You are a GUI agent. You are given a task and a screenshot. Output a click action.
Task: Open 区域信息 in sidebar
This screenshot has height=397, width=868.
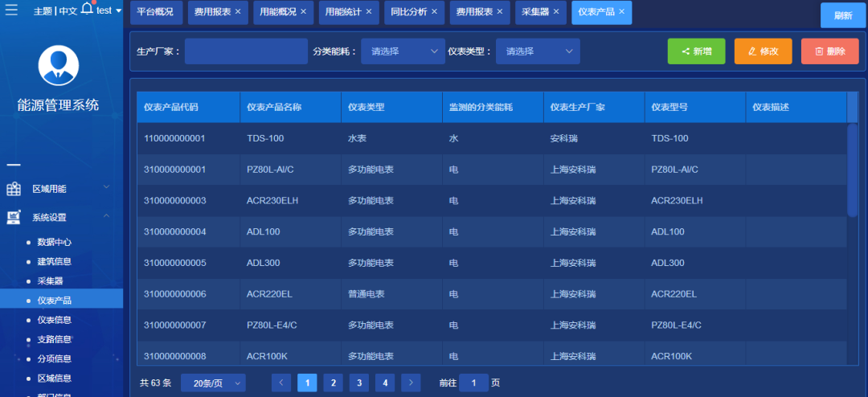55,379
